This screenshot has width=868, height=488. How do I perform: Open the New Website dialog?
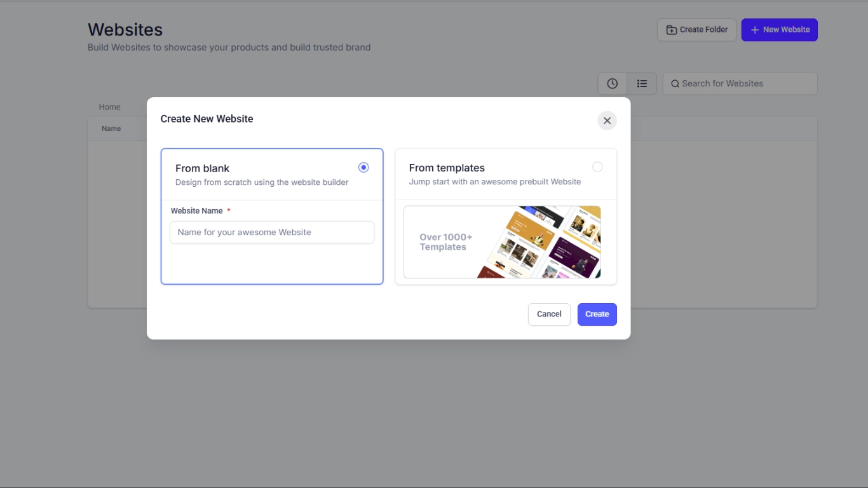(779, 29)
